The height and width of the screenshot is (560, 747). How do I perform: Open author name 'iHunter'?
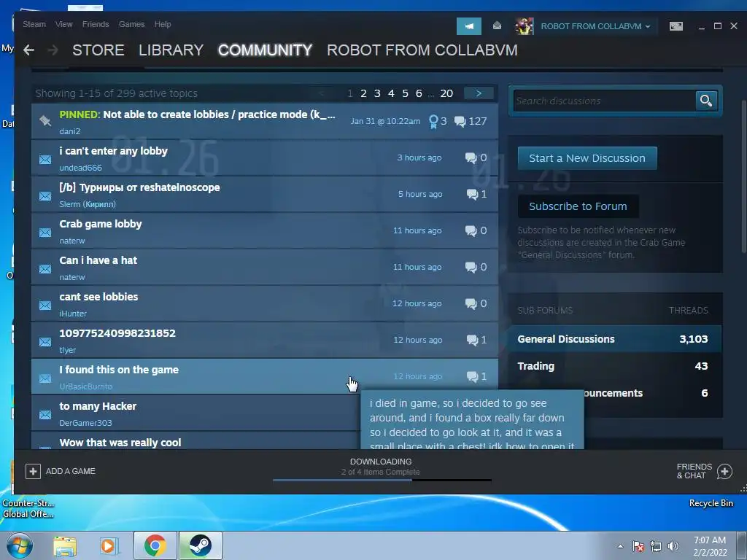click(x=73, y=314)
